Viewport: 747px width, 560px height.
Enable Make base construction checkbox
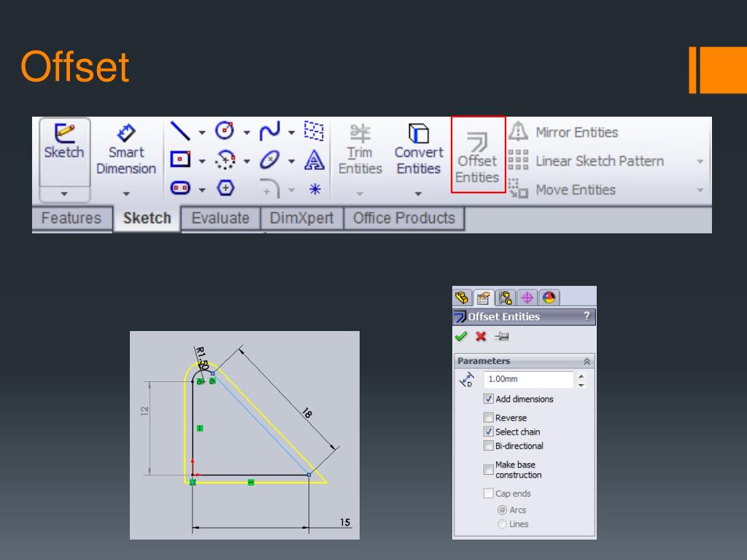(488, 470)
